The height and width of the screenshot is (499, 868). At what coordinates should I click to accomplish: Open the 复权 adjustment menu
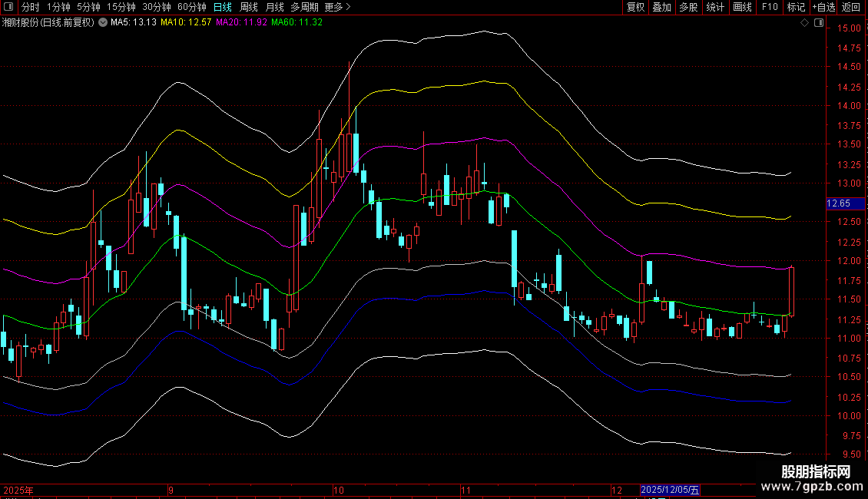pos(635,7)
